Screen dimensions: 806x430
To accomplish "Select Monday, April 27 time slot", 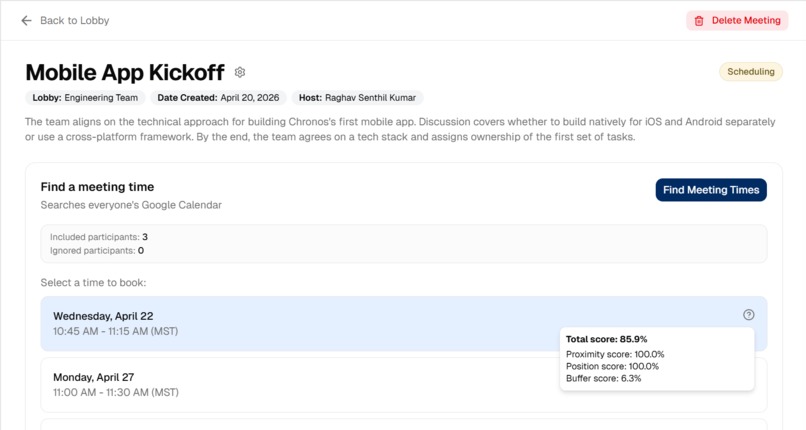I will click(404, 385).
